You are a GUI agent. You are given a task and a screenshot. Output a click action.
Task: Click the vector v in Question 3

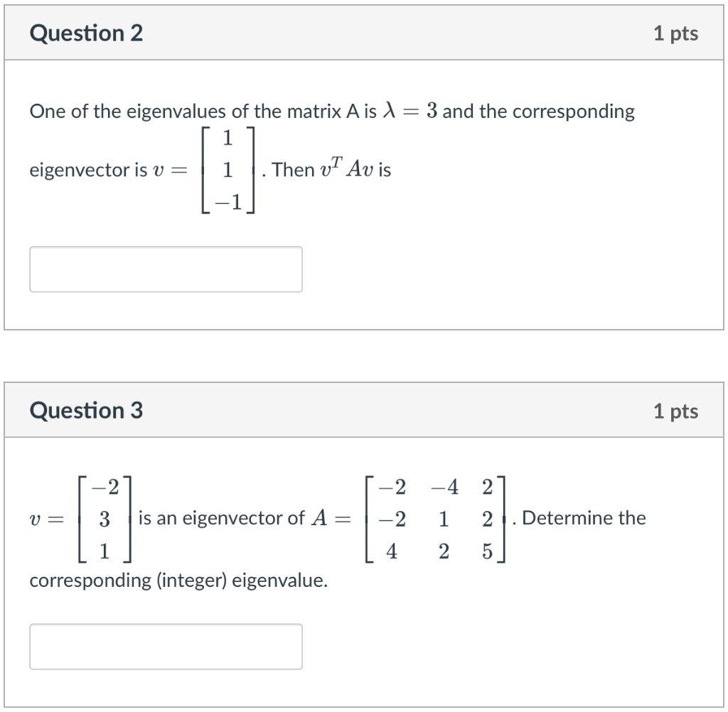click(x=105, y=519)
